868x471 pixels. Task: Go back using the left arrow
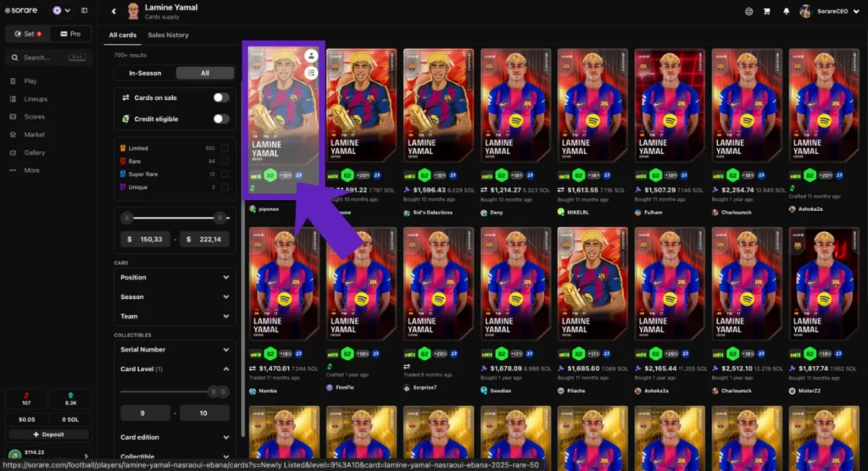pos(114,11)
